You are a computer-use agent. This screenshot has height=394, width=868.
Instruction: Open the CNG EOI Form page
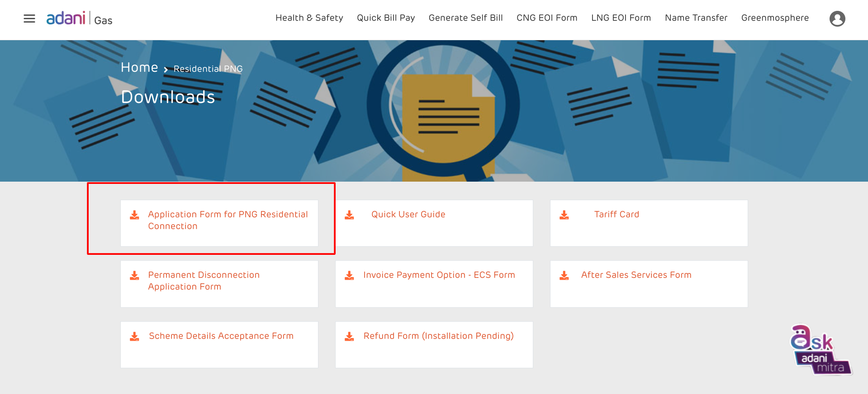[546, 18]
